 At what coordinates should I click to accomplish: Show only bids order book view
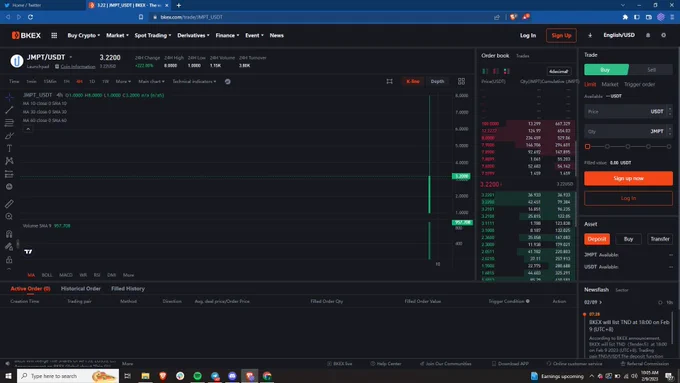tap(507, 71)
